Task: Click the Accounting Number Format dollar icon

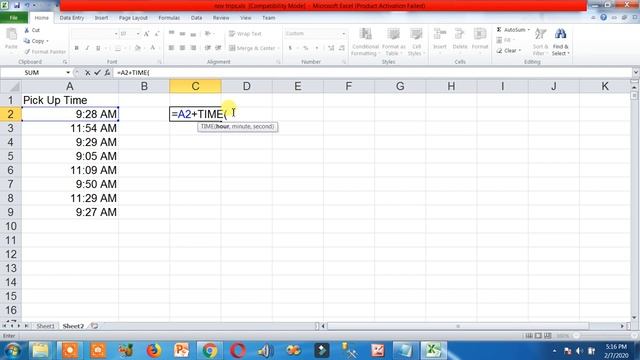Action: [290, 48]
